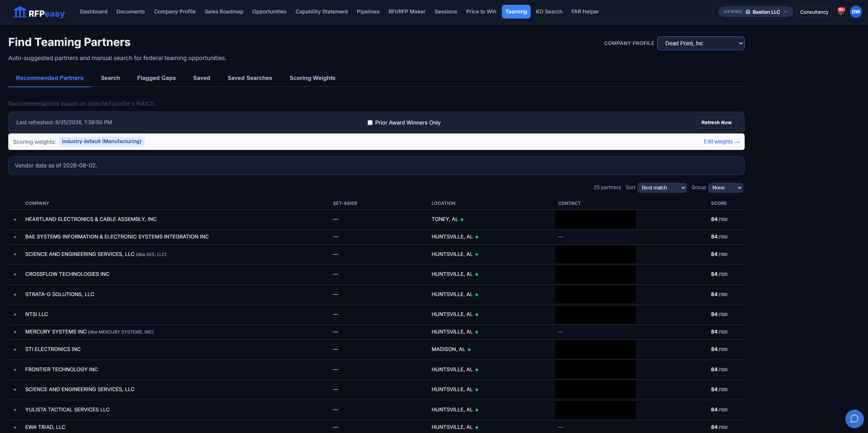Screen dimensions: 868x433
Task: Open Company Profile nav item
Action: 174,12
